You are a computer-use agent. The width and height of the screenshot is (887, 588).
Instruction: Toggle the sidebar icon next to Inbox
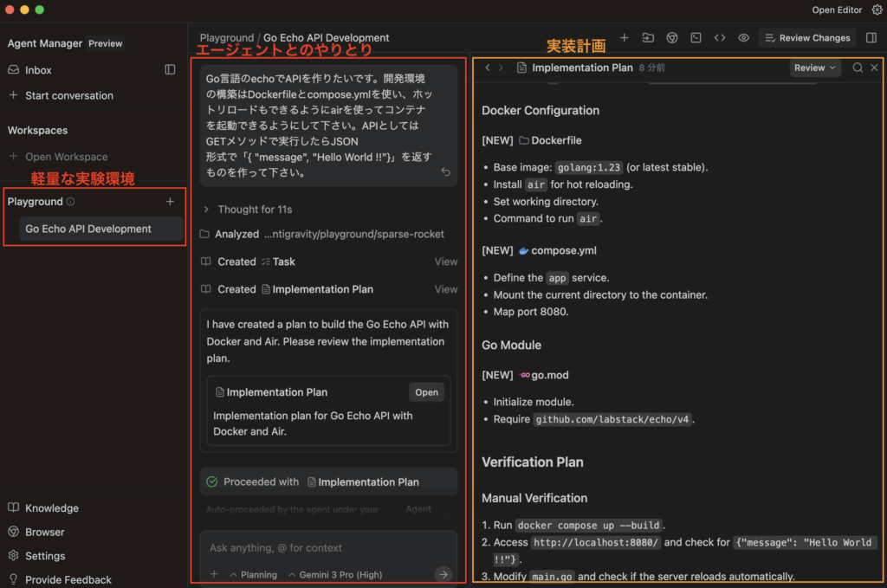[170, 70]
